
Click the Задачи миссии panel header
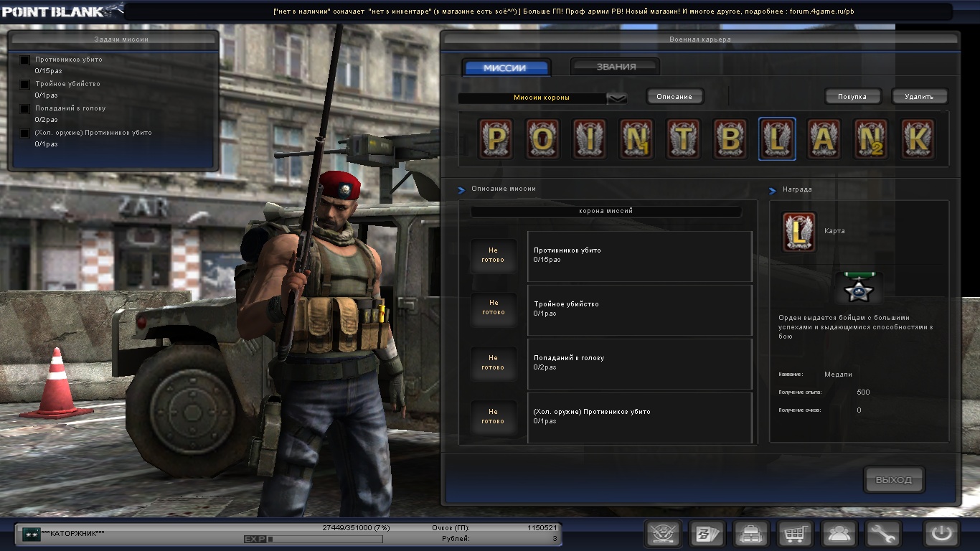pos(113,40)
